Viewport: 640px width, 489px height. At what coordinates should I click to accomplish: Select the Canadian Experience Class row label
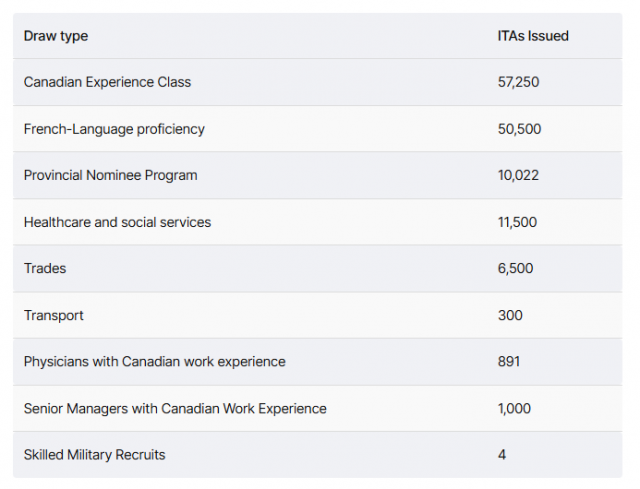tap(107, 82)
